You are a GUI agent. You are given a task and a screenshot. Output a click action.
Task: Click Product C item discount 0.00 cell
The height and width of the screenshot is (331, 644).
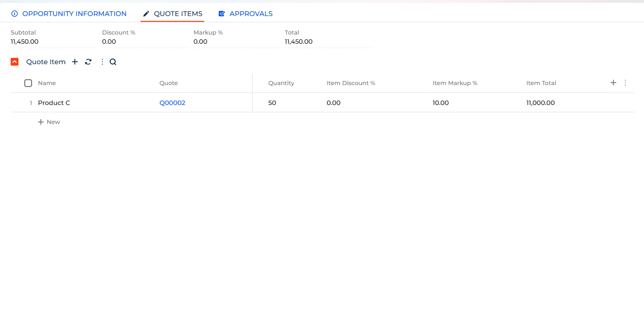[333, 103]
